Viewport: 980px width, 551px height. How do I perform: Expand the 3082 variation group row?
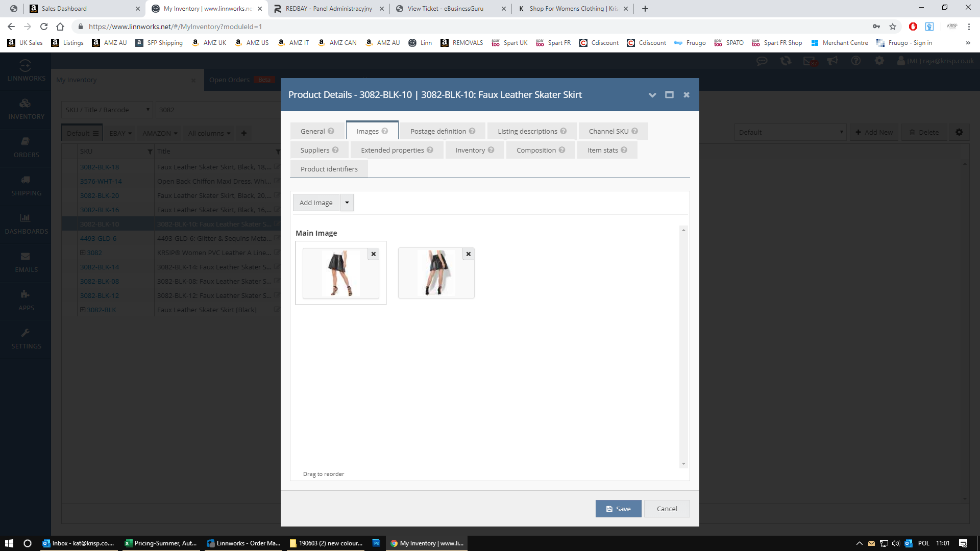click(x=83, y=253)
